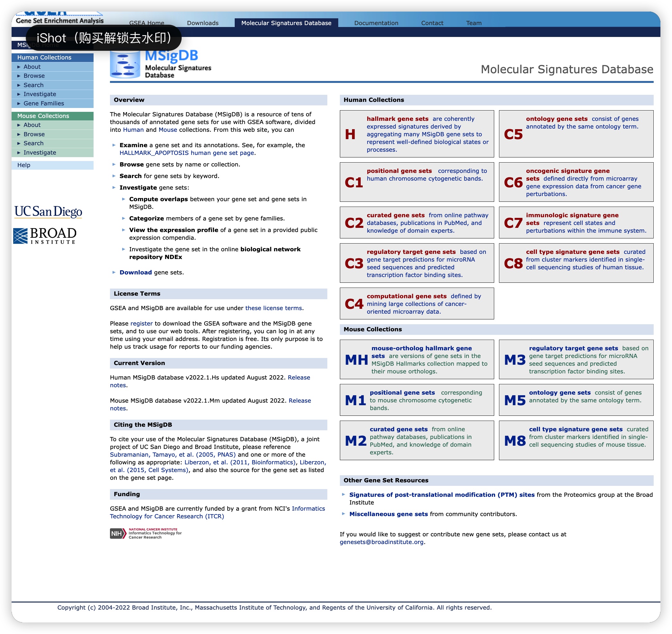Click the GSEA Gene Set Enrichment Analysis logo
Viewport: 672px width, 634px height.
59,19
